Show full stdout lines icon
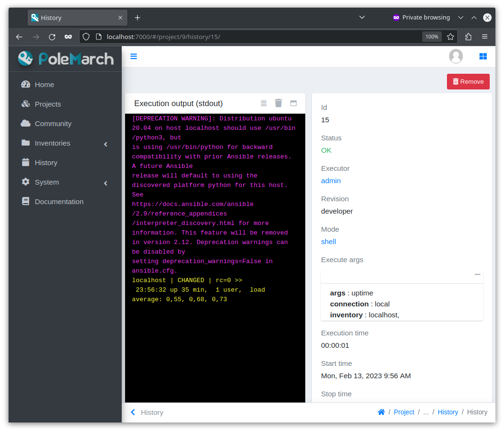The width and height of the screenshot is (504, 432). pyautogui.click(x=263, y=103)
